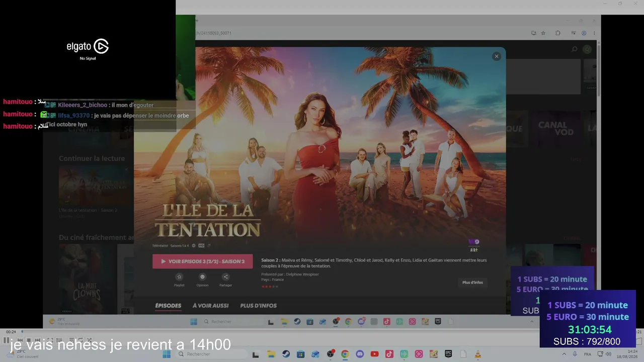Close the L'île de la tentation popup

pyautogui.click(x=497, y=56)
